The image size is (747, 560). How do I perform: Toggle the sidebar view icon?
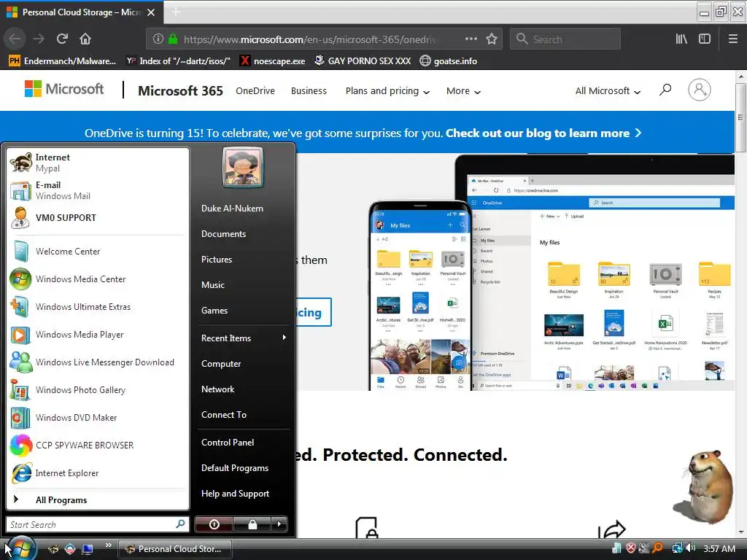(705, 39)
